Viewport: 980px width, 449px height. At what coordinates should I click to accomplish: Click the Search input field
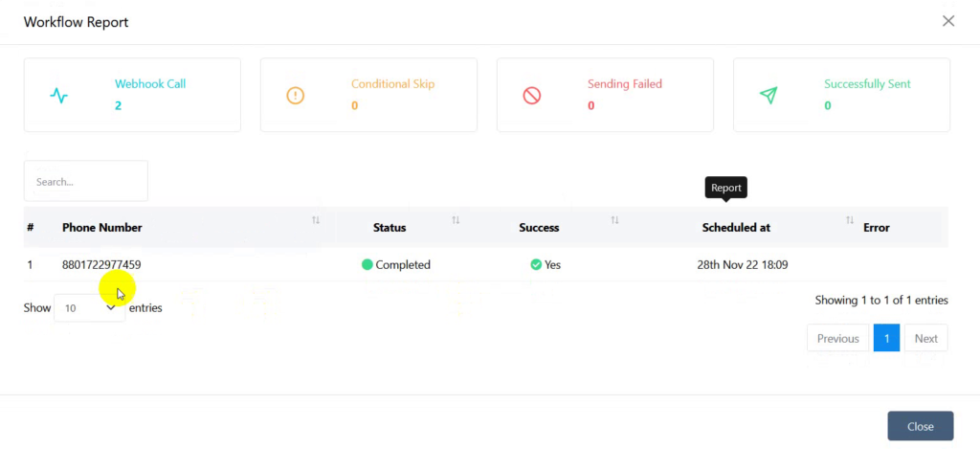pos(85,181)
